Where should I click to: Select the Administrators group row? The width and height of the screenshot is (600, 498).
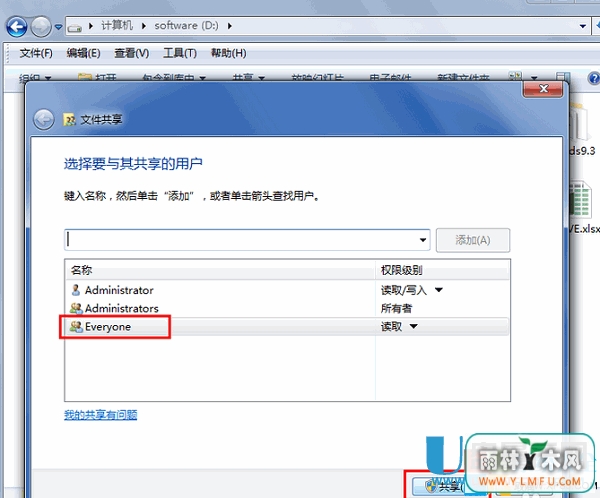click(287, 308)
